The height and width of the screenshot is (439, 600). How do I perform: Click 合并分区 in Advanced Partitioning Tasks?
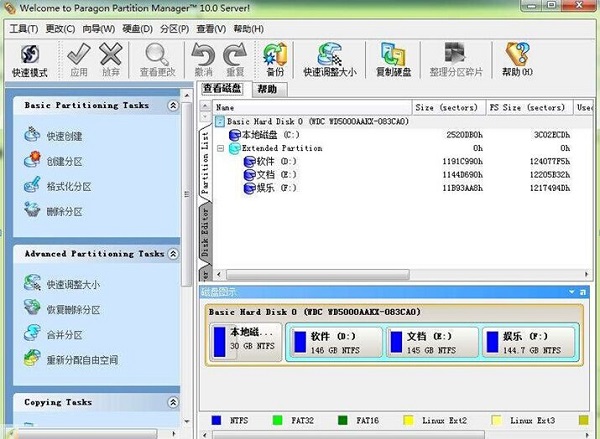point(63,335)
